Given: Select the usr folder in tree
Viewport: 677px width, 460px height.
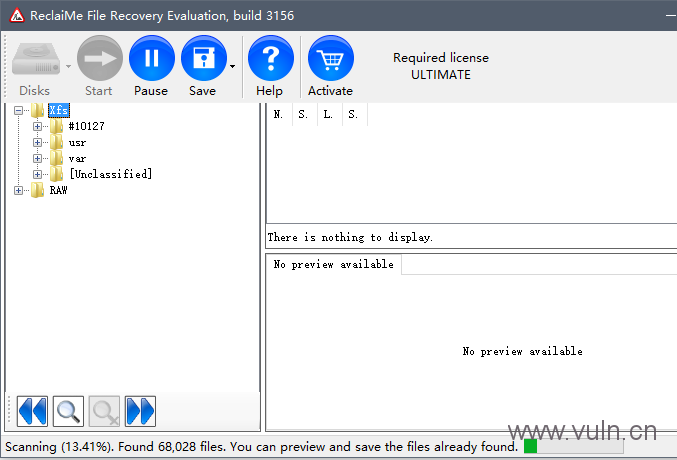Looking at the screenshot, I should (77, 143).
